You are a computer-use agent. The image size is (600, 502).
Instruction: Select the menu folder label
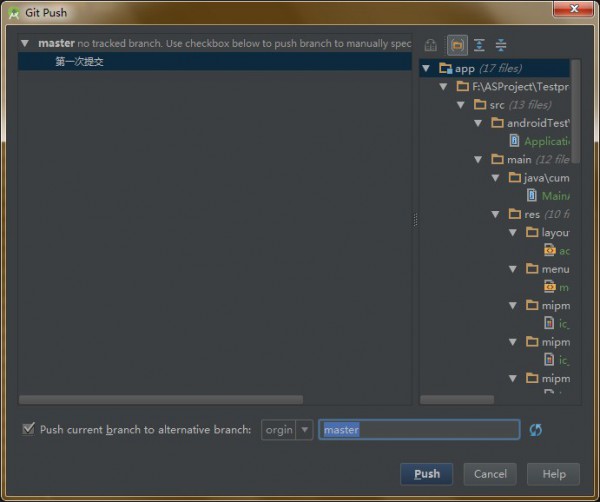(555, 269)
